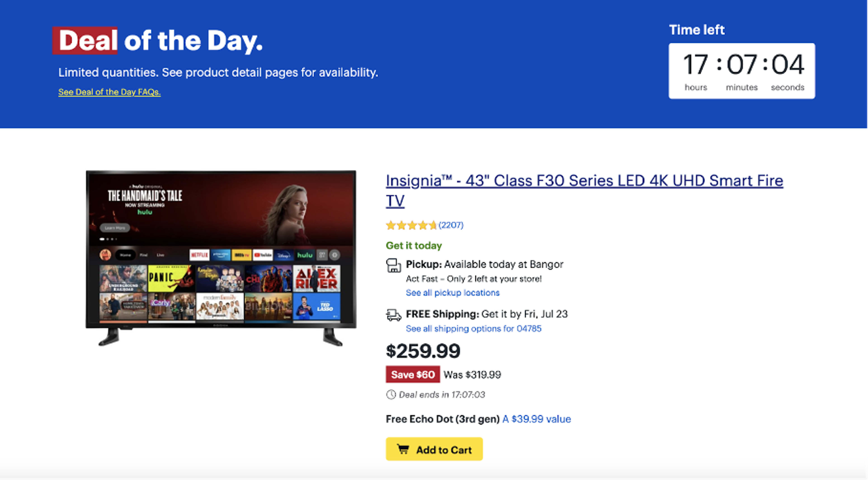Click the clock icon beside Deal ends countdown
The image size is (868, 480).
click(x=391, y=395)
